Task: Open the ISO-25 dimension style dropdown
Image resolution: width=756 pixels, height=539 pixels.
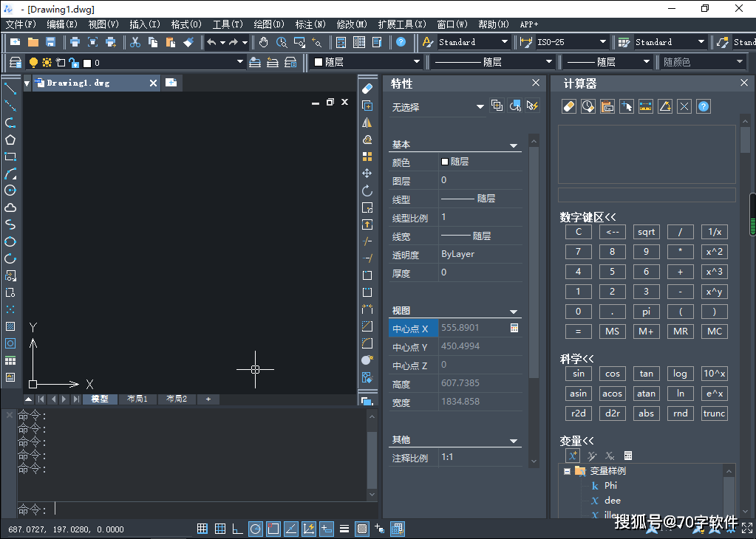Action: [603, 42]
